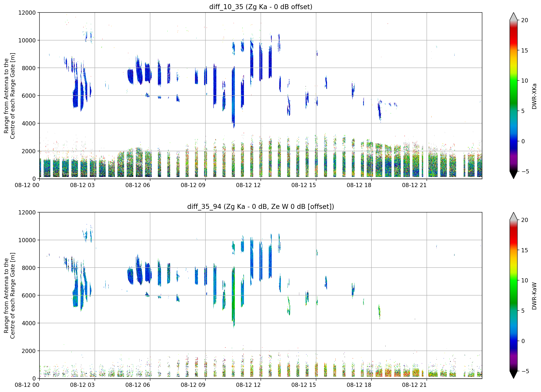Click the bottom plot y-axis range label
Viewport: 541px width, 392px height.
coord(9,296)
